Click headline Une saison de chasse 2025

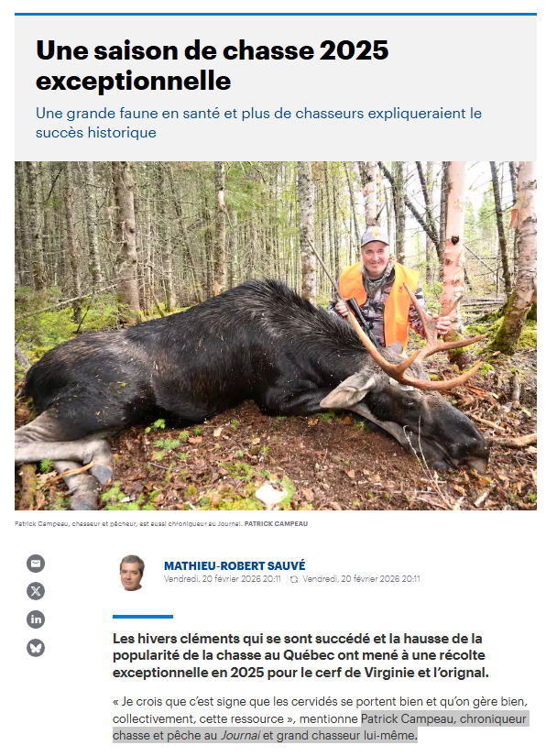pyautogui.click(x=212, y=65)
